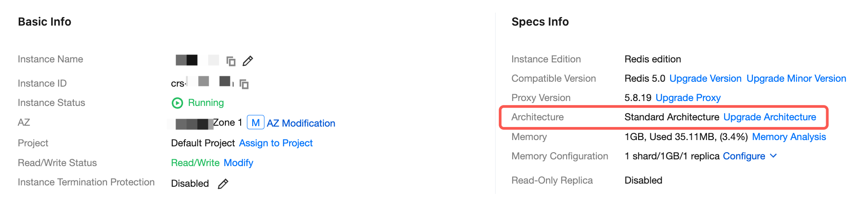Copy the instance name
This screenshot has width=868, height=202.
pos(231,61)
